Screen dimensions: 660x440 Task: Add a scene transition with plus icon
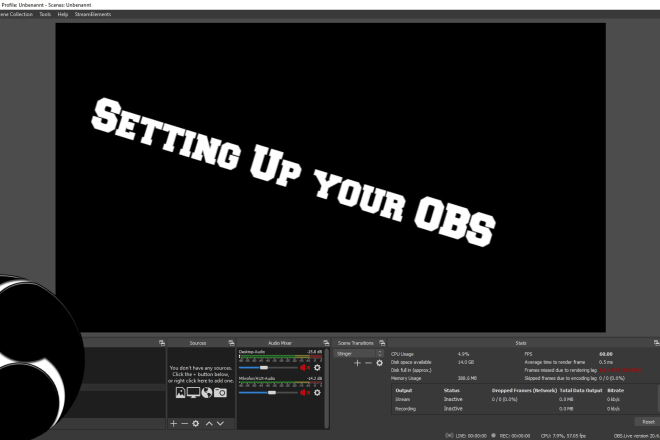click(x=357, y=363)
